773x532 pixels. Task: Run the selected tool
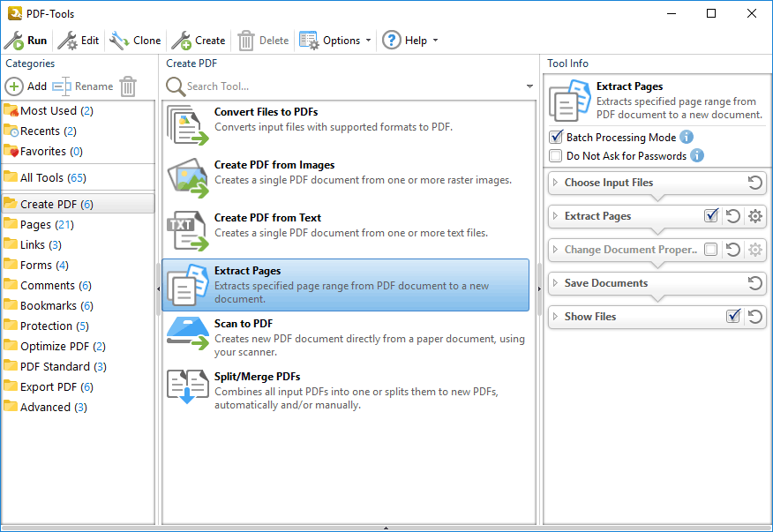pyautogui.click(x=26, y=41)
